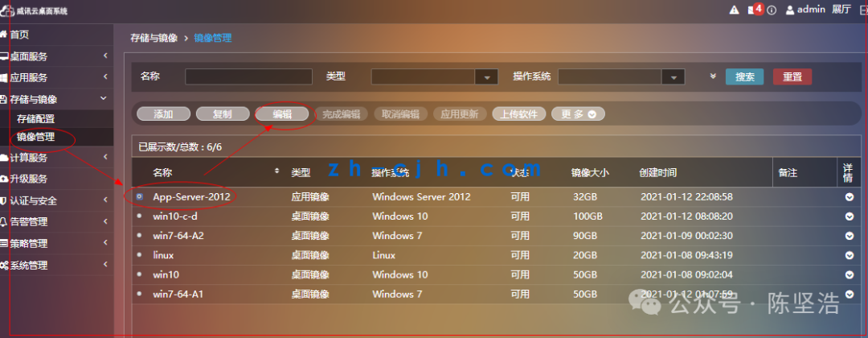Click the cloud icon beside 计算服务
The image size is (868, 338).
5,158
